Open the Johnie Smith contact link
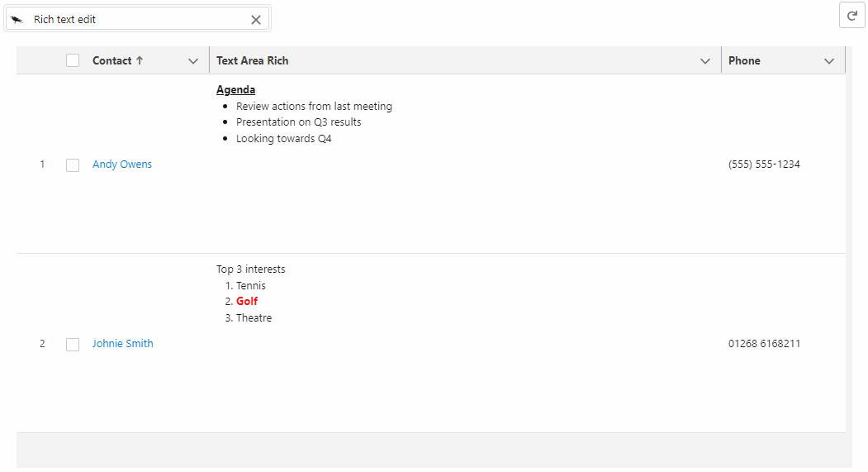Viewport: 868px width, 472px height. pyautogui.click(x=122, y=344)
